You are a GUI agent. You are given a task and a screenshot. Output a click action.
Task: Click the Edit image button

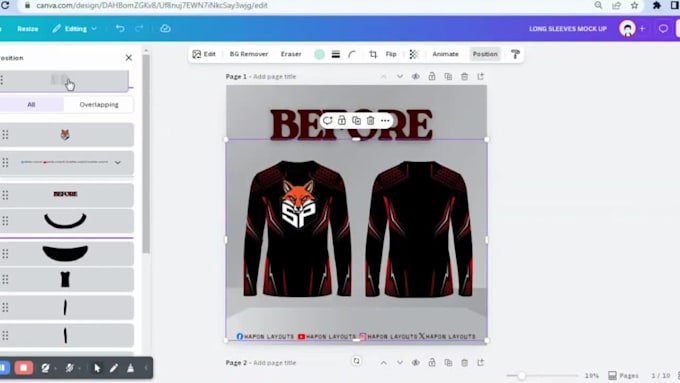[x=204, y=54]
